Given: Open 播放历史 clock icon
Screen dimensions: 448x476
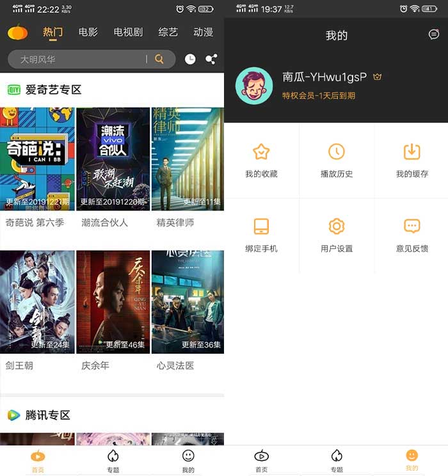Looking at the screenshot, I should pos(337,152).
